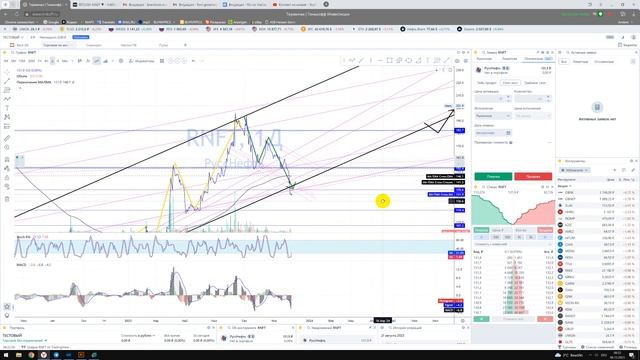Viewport: 640px width, 360px height.
Task: Open the cancellation date calendar field
Action: pyautogui.click(x=493, y=133)
